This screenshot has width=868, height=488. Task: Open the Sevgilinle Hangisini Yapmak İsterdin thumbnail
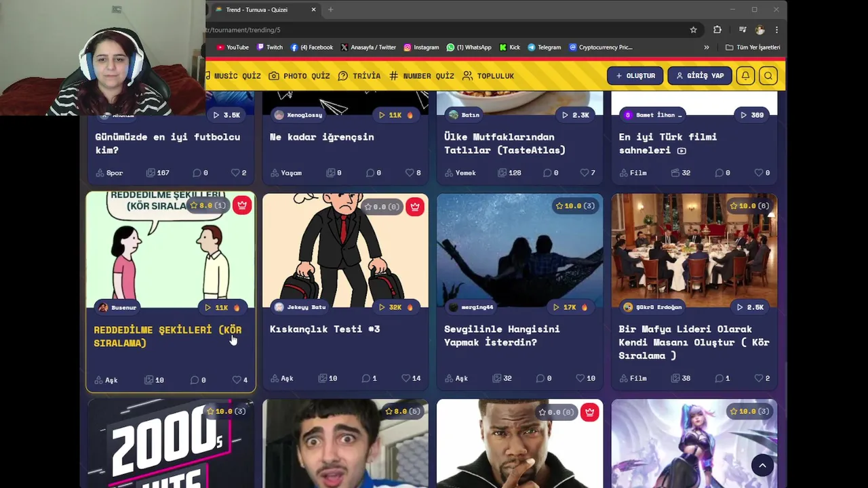point(519,250)
